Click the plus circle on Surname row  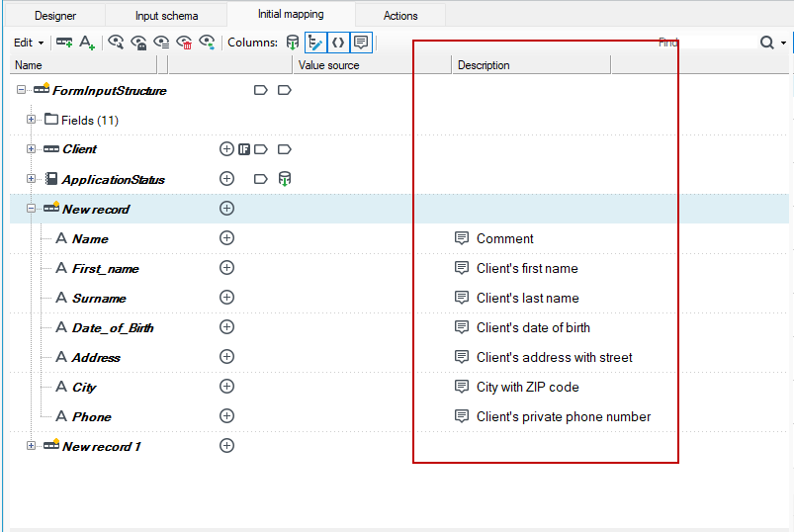point(226,297)
